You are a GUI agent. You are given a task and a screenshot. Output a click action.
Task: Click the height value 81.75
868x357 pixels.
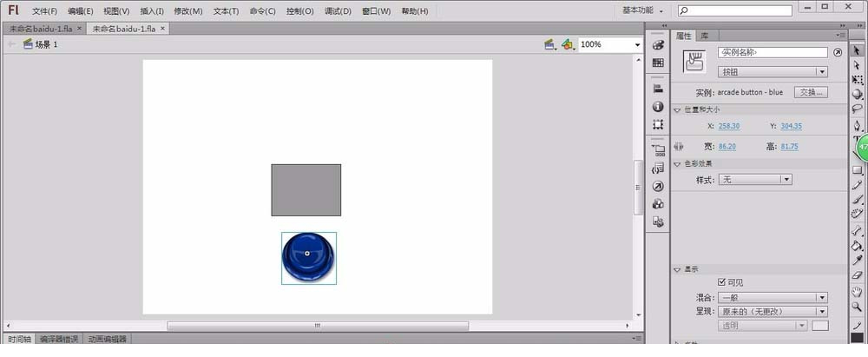coord(789,147)
